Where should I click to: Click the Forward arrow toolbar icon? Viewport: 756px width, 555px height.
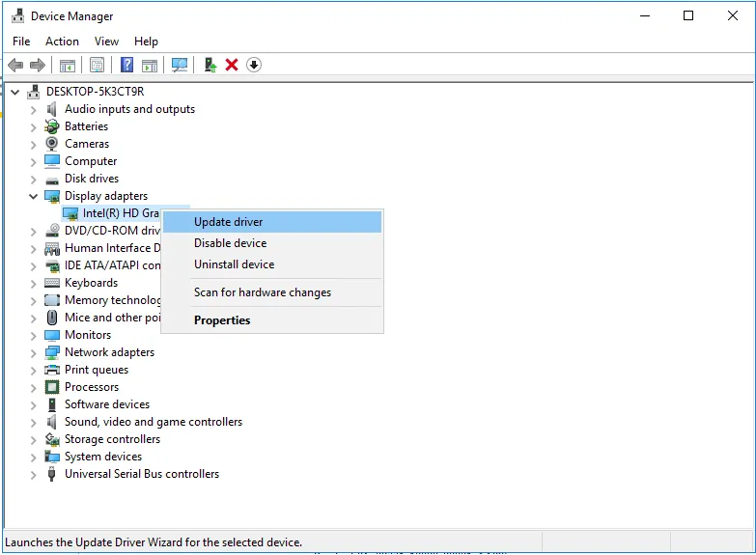point(38,65)
